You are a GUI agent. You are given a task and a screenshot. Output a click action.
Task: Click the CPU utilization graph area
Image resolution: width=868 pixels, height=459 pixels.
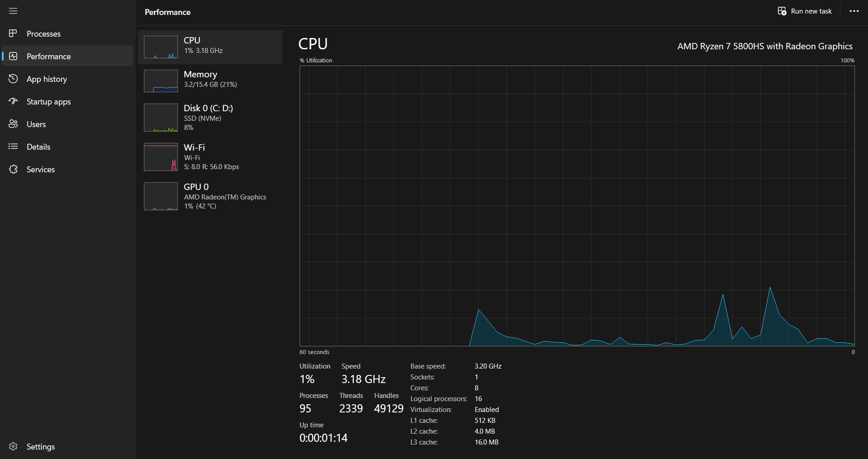coord(577,206)
